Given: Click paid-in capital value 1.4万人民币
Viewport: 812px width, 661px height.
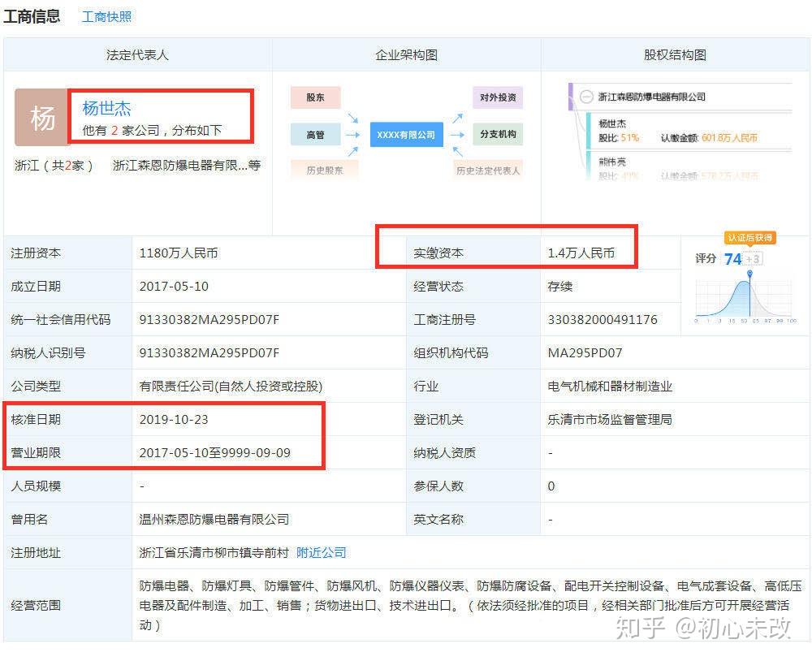Looking at the screenshot, I should pos(581,253).
